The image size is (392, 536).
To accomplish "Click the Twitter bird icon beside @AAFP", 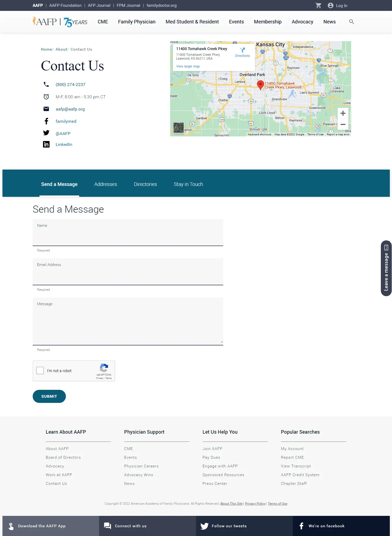I will [x=46, y=133].
